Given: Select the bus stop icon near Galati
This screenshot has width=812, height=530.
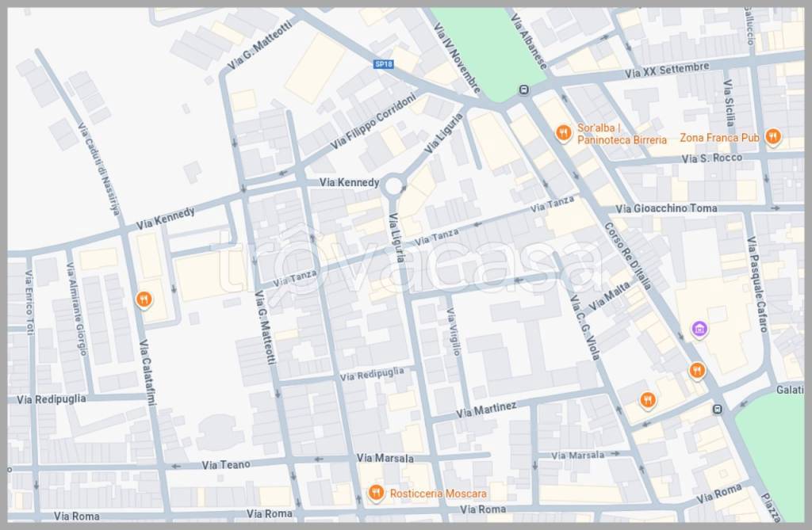Looking at the screenshot, I should pyautogui.click(x=718, y=409).
